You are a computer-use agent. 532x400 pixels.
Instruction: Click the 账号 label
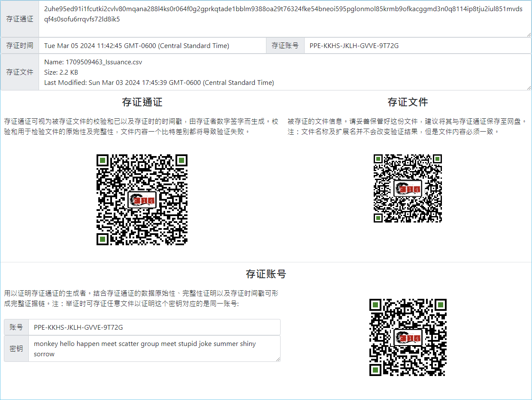click(x=16, y=328)
